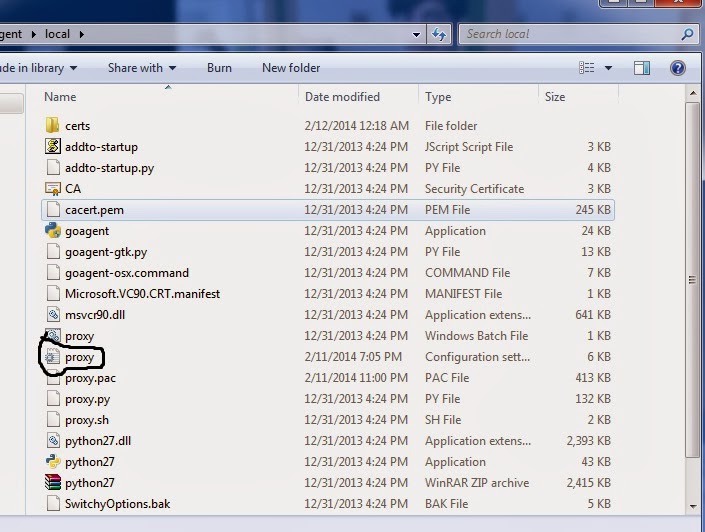Click the COMMAND File type cell
The width and height of the screenshot is (705, 532).
[468, 273]
